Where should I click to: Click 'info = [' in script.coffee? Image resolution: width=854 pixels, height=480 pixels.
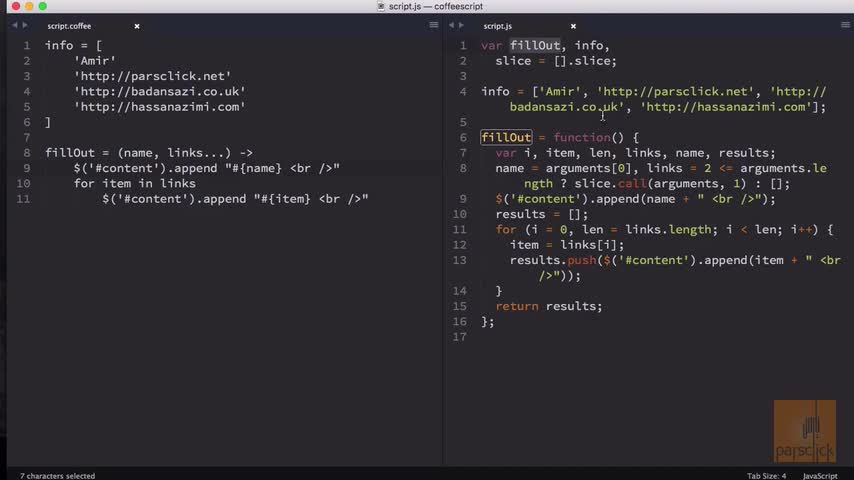click(74, 46)
